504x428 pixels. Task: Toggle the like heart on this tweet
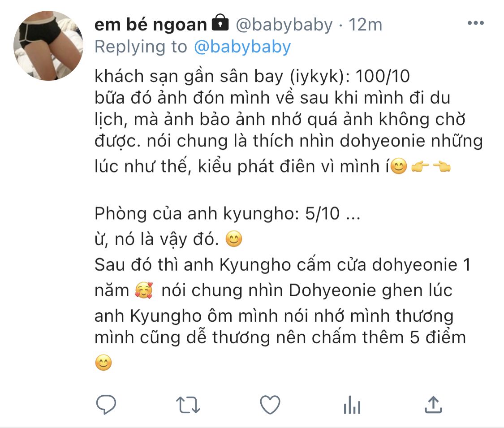click(270, 405)
